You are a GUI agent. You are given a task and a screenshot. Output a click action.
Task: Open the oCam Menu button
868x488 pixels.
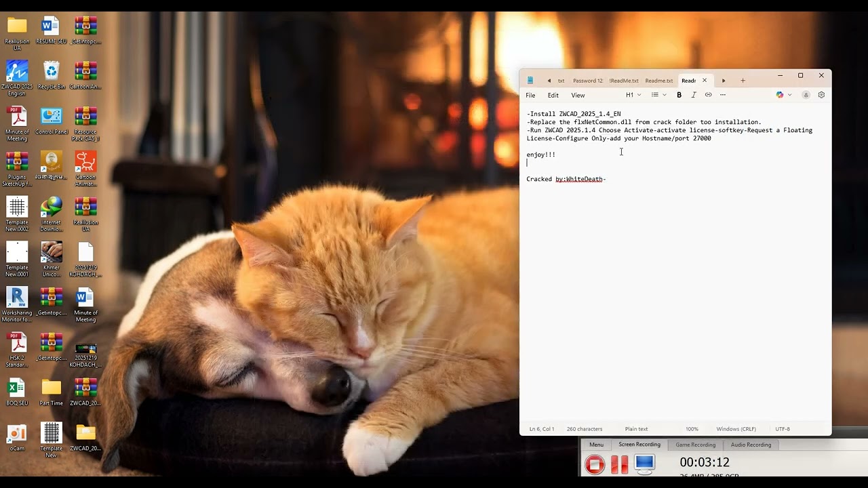[x=596, y=445]
